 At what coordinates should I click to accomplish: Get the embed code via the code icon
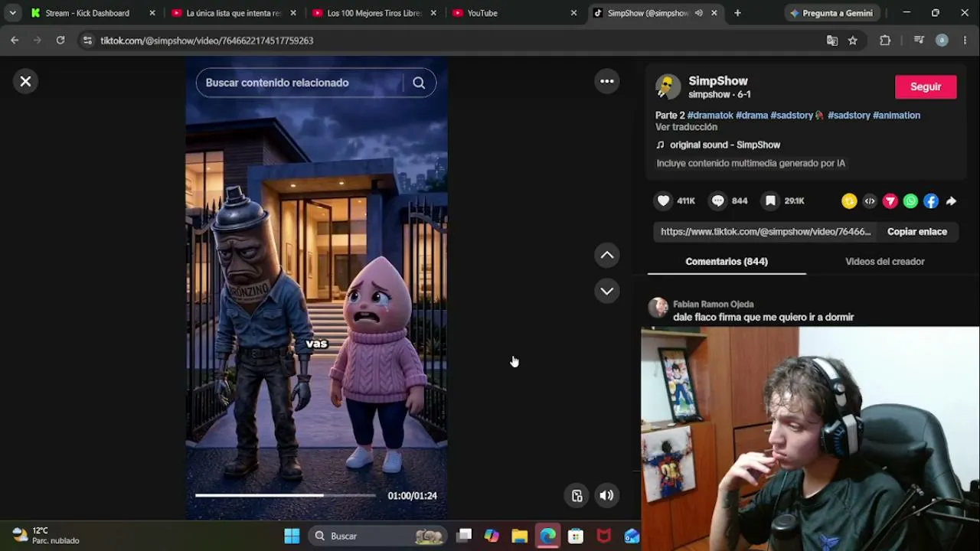pos(870,201)
